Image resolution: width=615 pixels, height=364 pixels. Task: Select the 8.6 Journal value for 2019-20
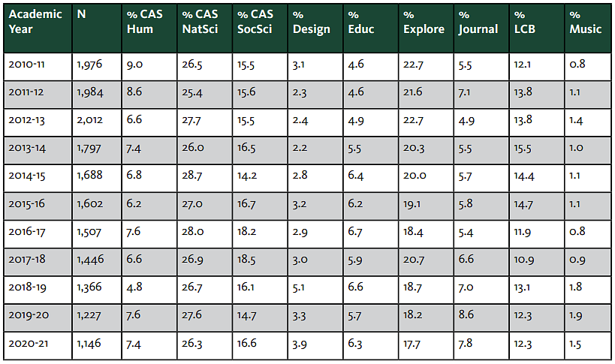pos(481,315)
